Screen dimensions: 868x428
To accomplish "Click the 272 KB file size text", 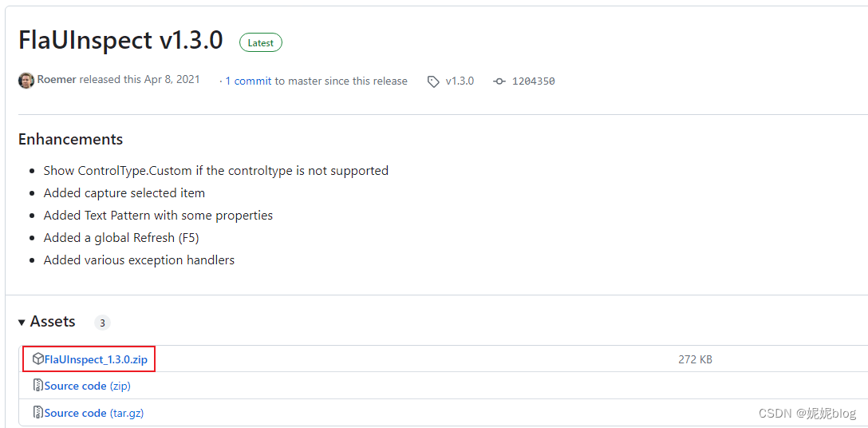I will pos(695,359).
